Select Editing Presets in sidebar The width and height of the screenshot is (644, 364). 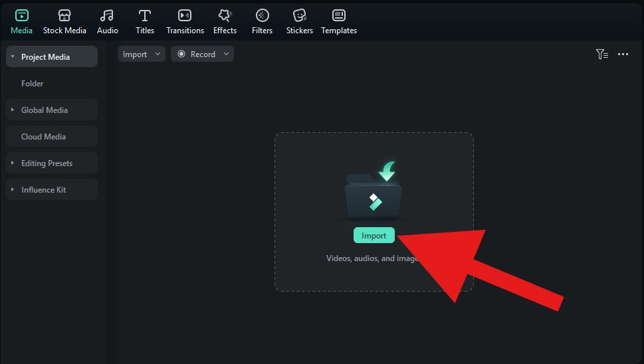coord(52,163)
